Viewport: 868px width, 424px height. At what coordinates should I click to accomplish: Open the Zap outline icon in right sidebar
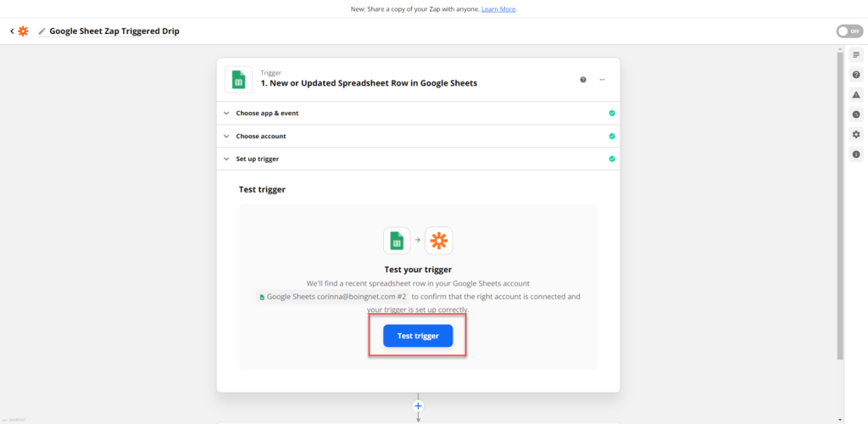click(856, 55)
